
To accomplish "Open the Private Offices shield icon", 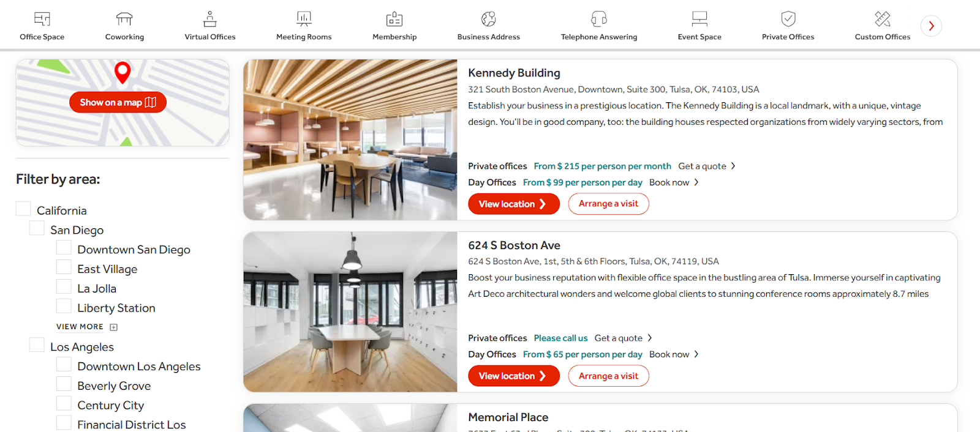I will [x=788, y=19].
